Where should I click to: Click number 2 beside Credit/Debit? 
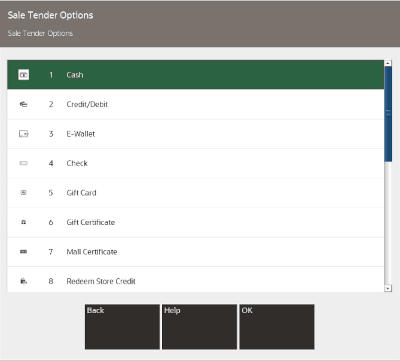pos(51,104)
